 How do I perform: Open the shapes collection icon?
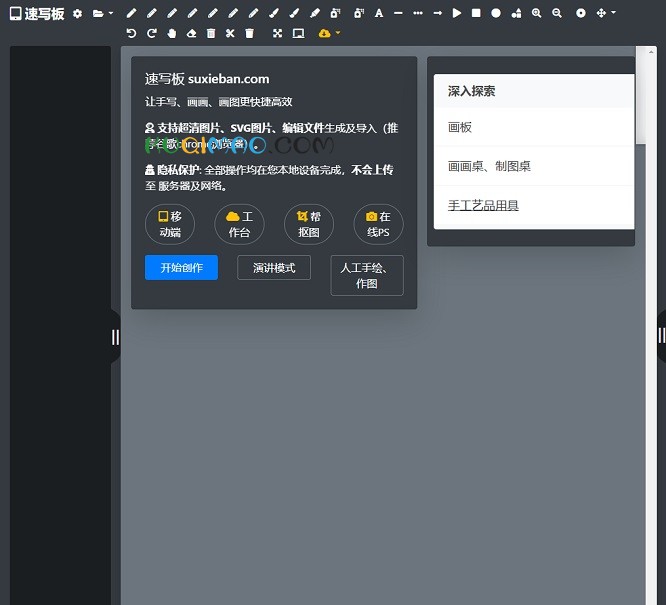click(x=516, y=14)
